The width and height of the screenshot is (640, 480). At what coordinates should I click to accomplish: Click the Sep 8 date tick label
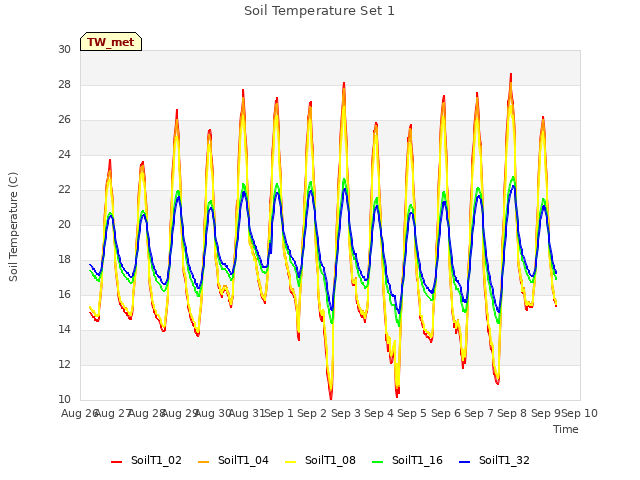512,413
